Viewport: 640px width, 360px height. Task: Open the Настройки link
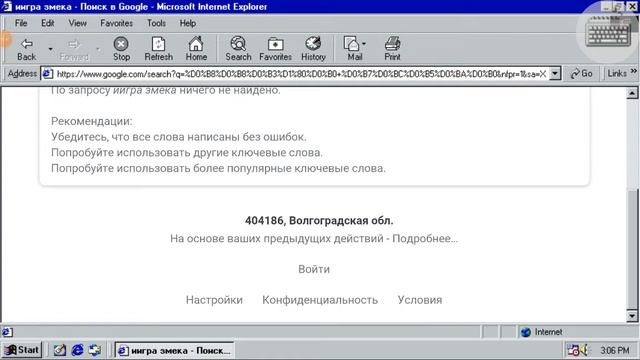pos(214,300)
